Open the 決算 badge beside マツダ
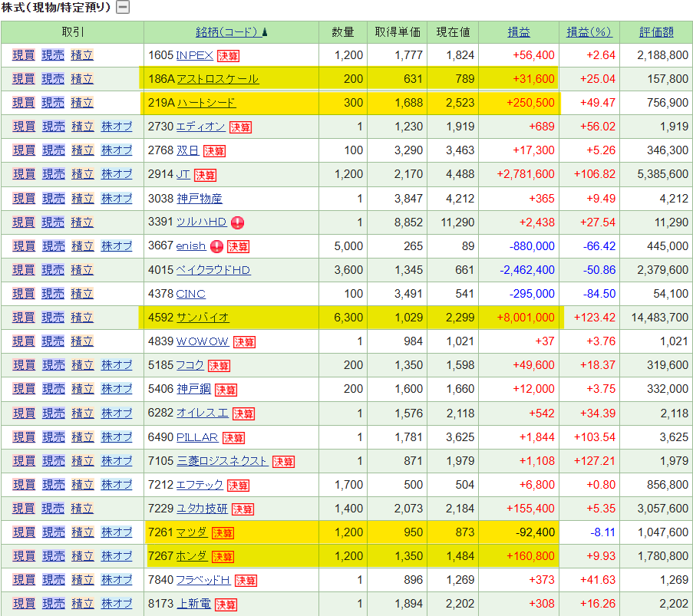The height and width of the screenshot is (616, 693). 223,533
